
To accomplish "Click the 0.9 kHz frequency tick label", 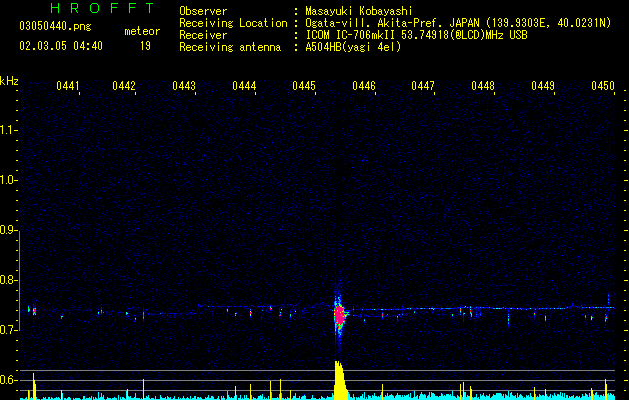I will tap(9, 230).
